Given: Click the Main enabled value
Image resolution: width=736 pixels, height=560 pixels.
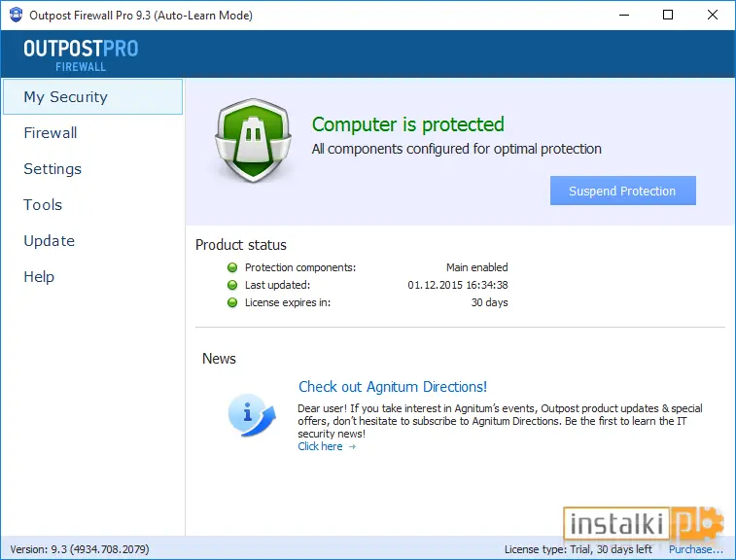Looking at the screenshot, I should 477,267.
